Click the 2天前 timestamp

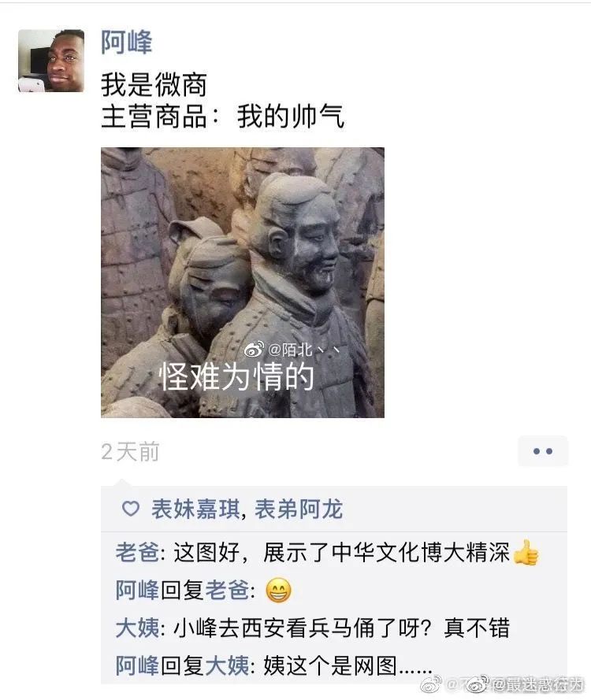click(130, 451)
